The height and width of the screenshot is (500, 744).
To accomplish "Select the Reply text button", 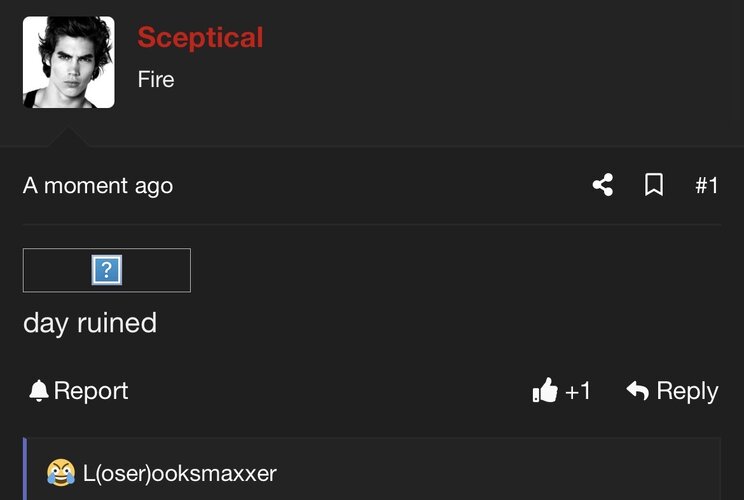I will tap(687, 392).
